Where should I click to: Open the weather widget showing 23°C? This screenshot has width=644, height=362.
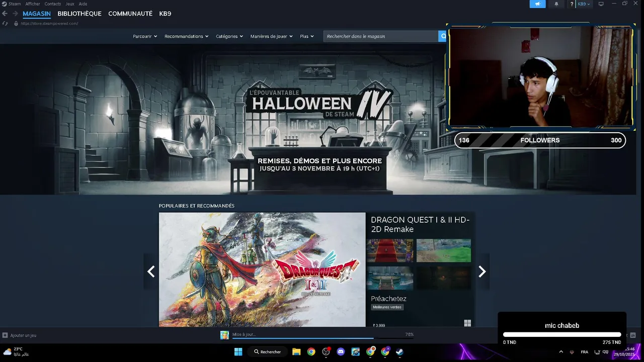pyautogui.click(x=16, y=352)
